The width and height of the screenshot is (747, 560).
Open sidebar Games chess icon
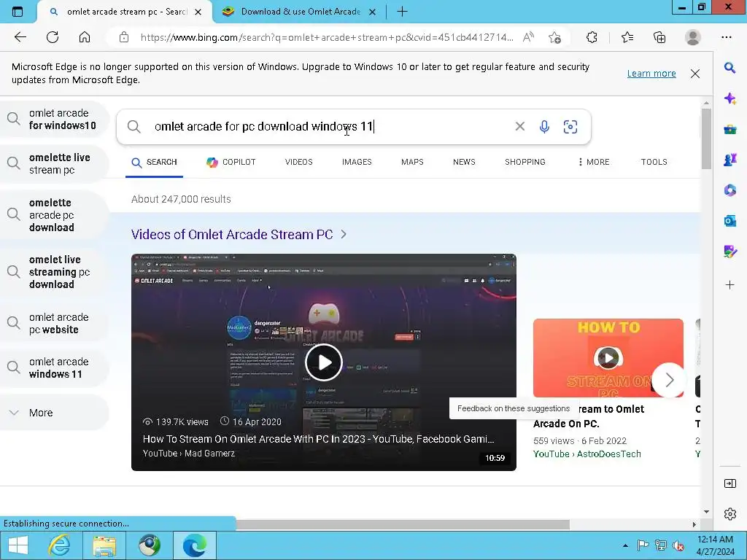click(x=729, y=160)
